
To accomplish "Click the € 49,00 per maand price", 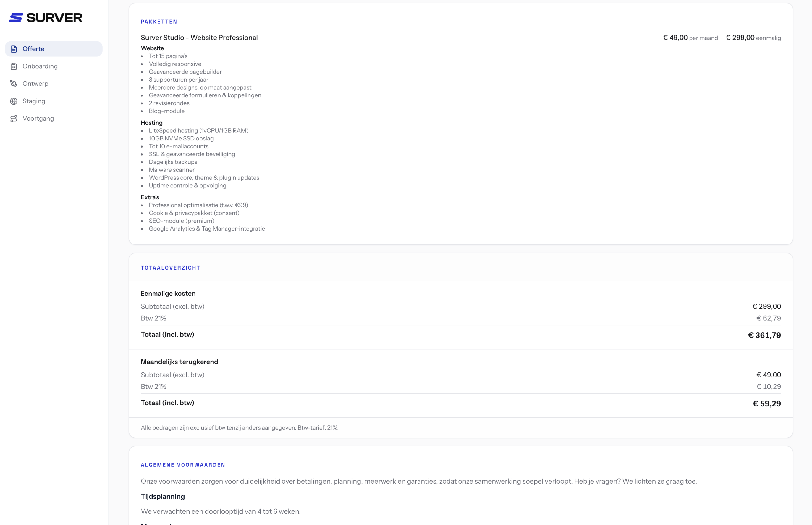I will [x=690, y=38].
